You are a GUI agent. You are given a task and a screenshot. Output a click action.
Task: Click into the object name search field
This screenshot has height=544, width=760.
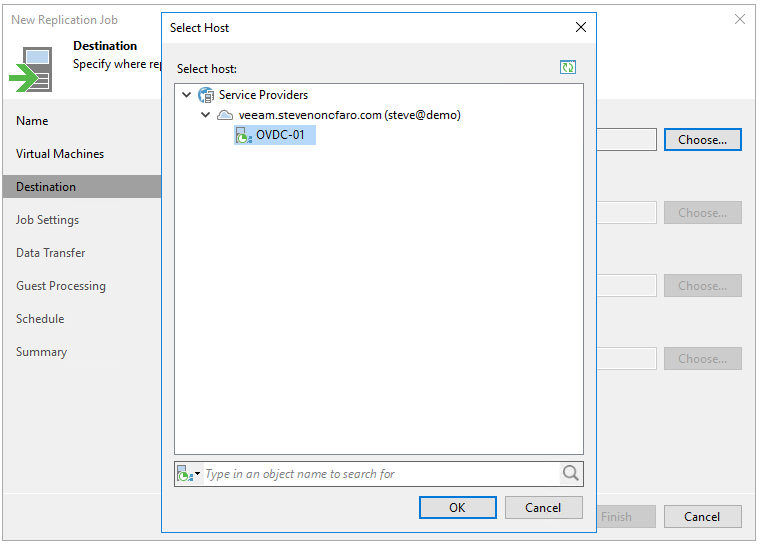[380, 474]
